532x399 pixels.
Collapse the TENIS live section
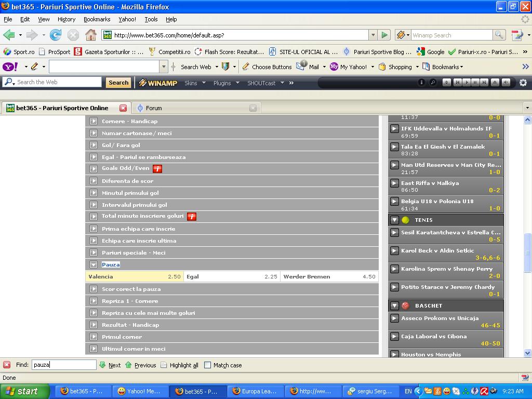[x=446, y=220]
